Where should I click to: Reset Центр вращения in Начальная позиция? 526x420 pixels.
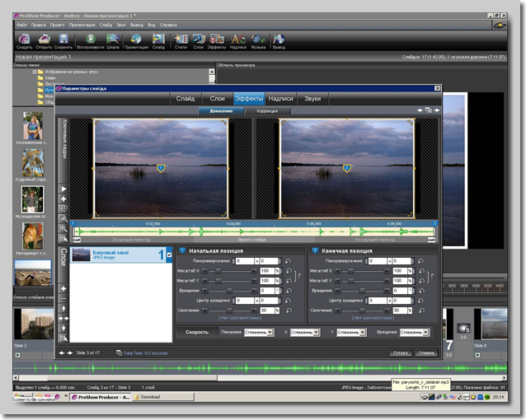[x=288, y=301]
